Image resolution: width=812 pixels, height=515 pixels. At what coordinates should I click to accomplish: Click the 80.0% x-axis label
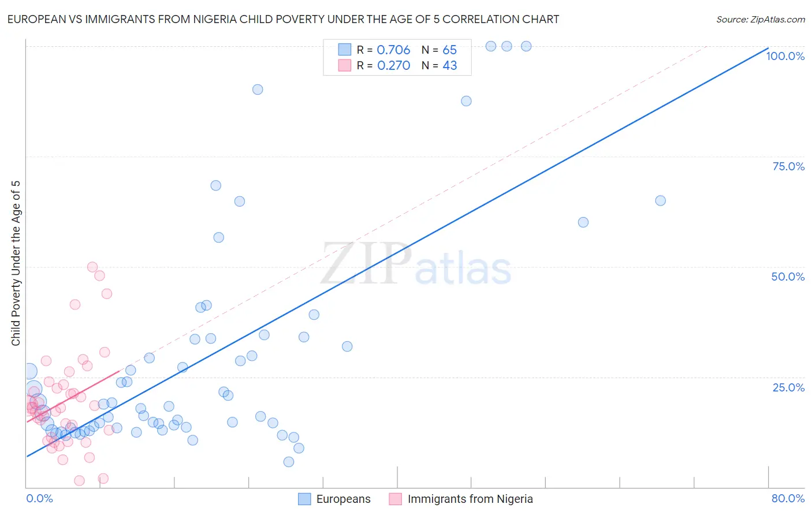tap(788, 498)
